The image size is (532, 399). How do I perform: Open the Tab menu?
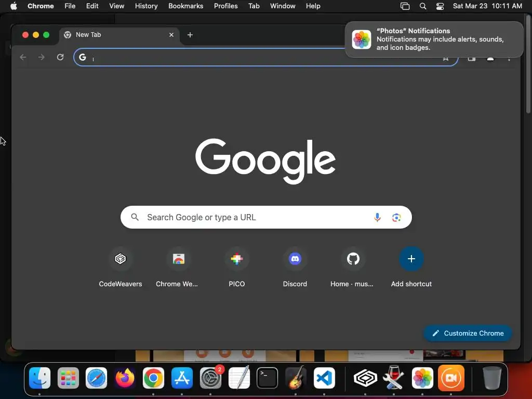pyautogui.click(x=254, y=6)
